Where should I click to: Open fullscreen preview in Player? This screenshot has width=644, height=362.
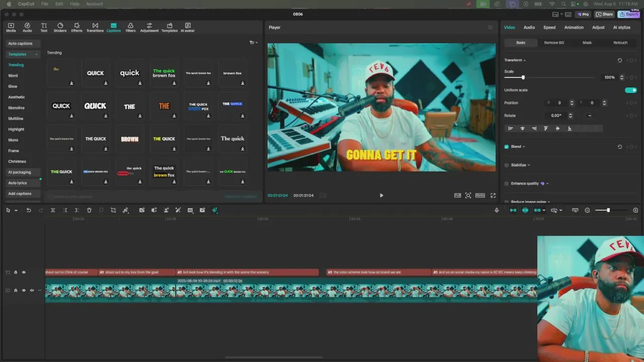[493, 196]
